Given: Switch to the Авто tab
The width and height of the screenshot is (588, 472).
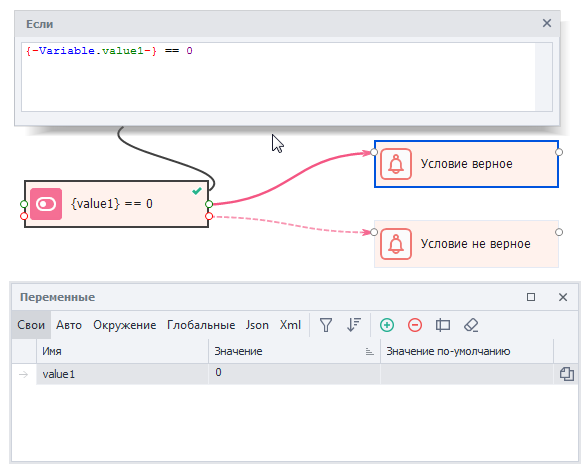Looking at the screenshot, I should [x=69, y=325].
